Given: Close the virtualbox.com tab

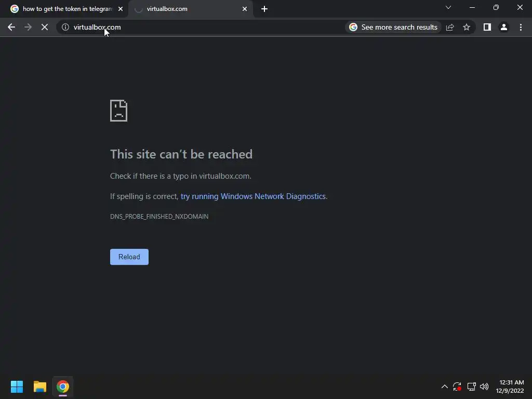Looking at the screenshot, I should [245, 9].
